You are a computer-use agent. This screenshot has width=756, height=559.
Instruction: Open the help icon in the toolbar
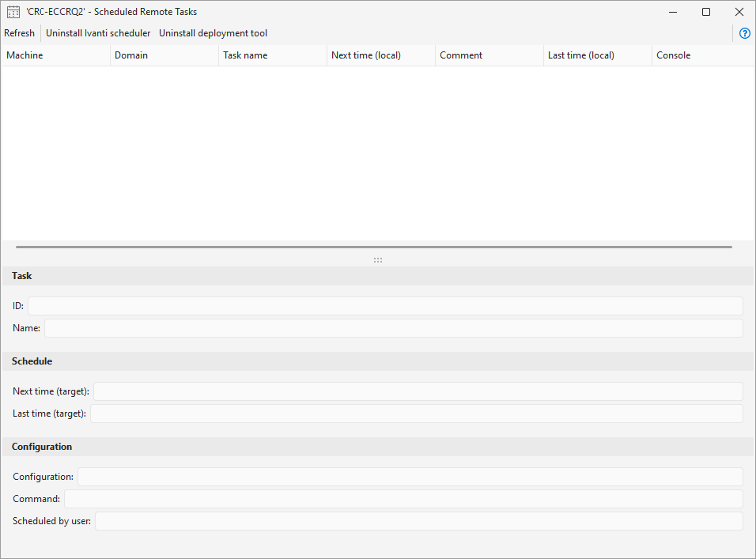coord(744,33)
